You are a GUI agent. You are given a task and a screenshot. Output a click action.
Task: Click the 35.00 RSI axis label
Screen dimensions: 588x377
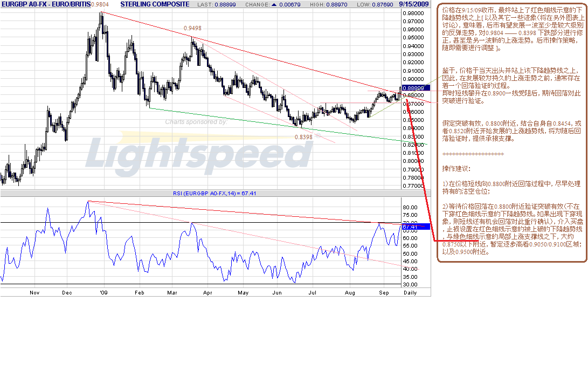click(x=410, y=277)
